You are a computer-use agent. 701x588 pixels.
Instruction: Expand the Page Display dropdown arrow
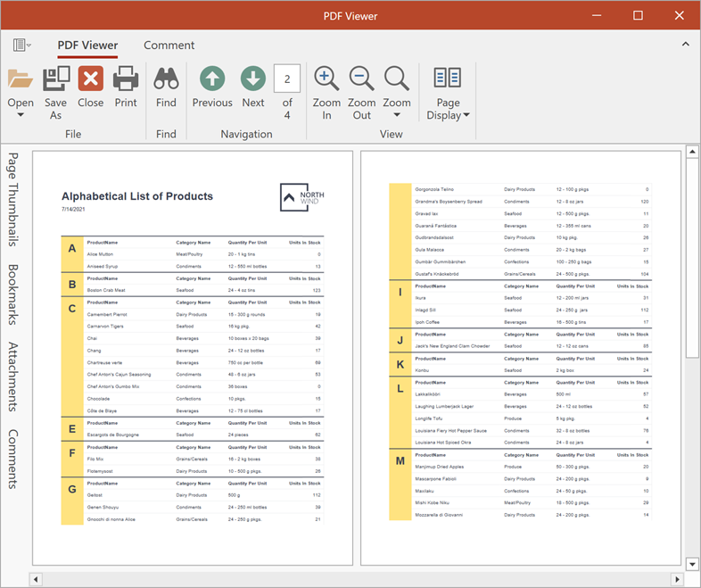pos(466,115)
